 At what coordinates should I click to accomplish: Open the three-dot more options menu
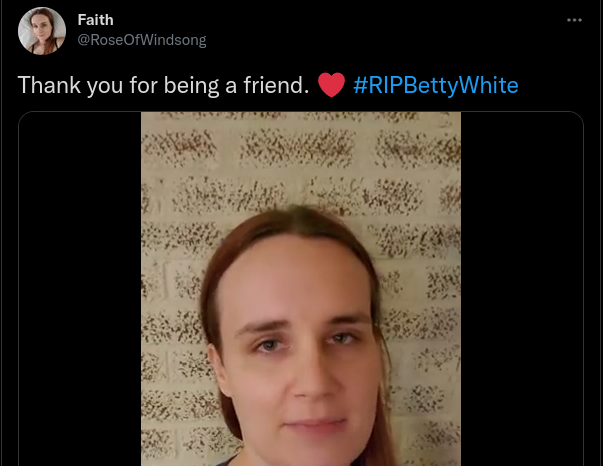click(x=574, y=20)
